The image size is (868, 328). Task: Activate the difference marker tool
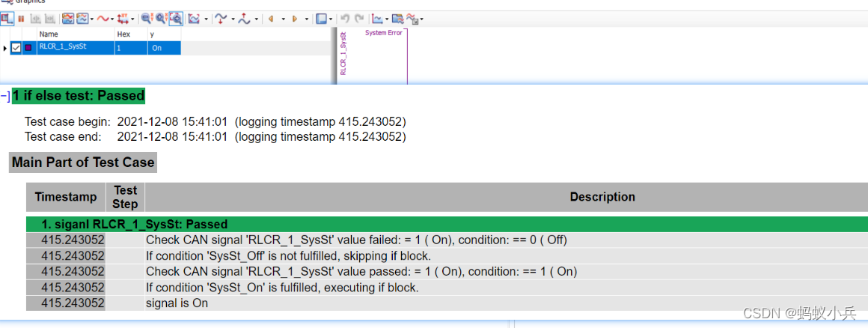[50, 19]
